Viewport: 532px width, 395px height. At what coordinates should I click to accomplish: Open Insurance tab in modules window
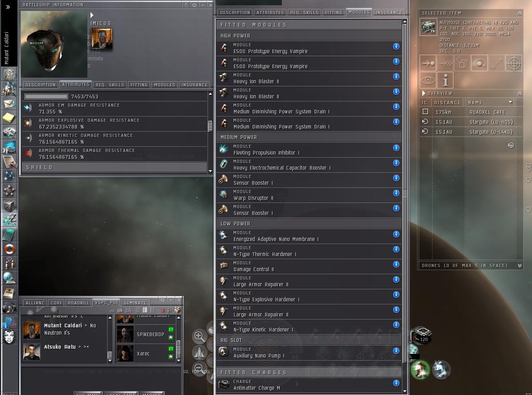pyautogui.click(x=389, y=12)
